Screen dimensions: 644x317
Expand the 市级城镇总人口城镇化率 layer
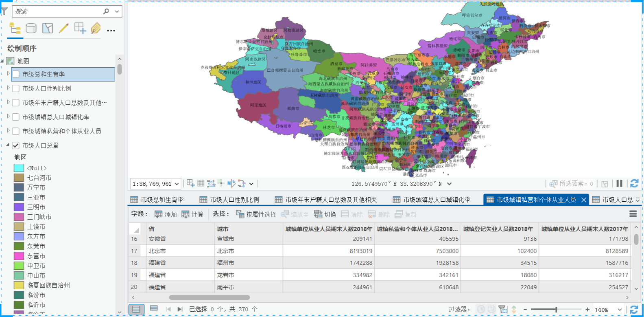click(x=8, y=117)
